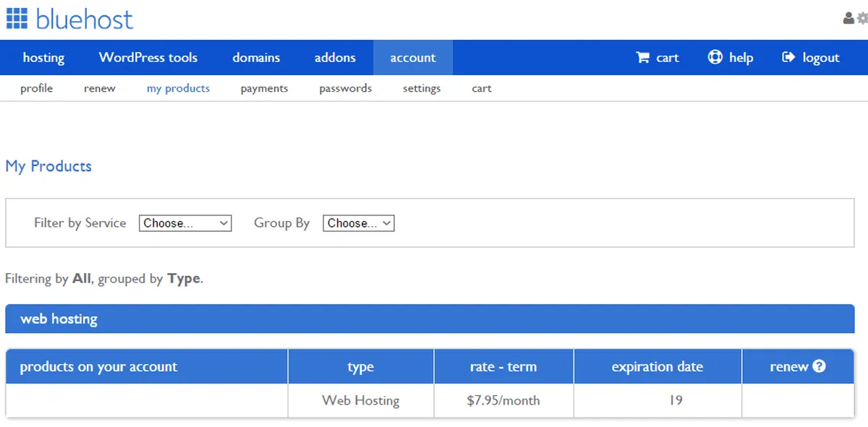Click the gear icon at top right
Viewport: 868px width, 427px height.
pyautogui.click(x=862, y=18)
